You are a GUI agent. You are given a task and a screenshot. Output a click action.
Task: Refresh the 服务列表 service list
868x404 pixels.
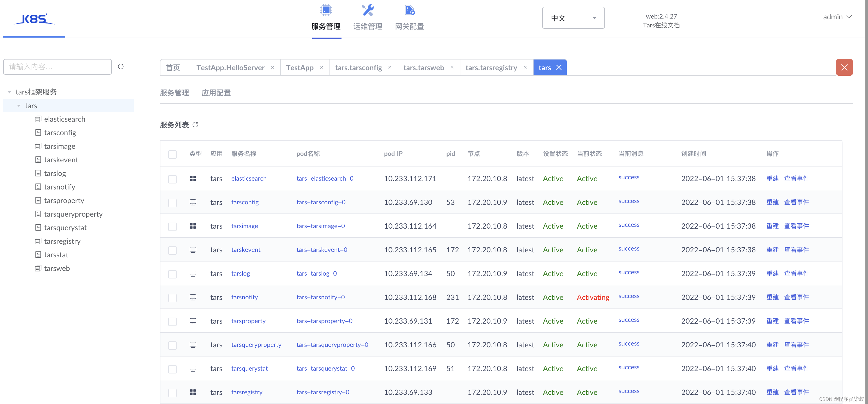[x=195, y=125]
